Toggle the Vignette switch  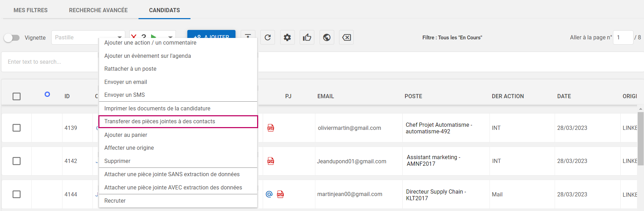(12, 38)
